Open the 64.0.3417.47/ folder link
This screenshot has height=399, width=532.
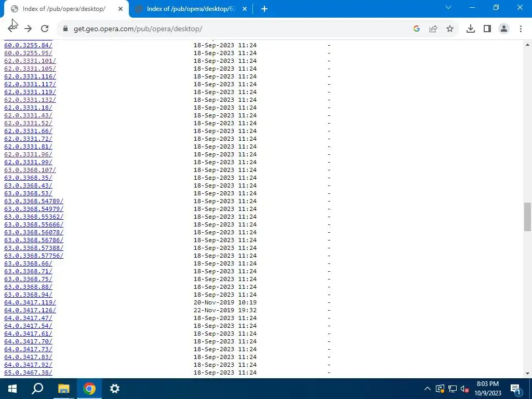point(28,318)
